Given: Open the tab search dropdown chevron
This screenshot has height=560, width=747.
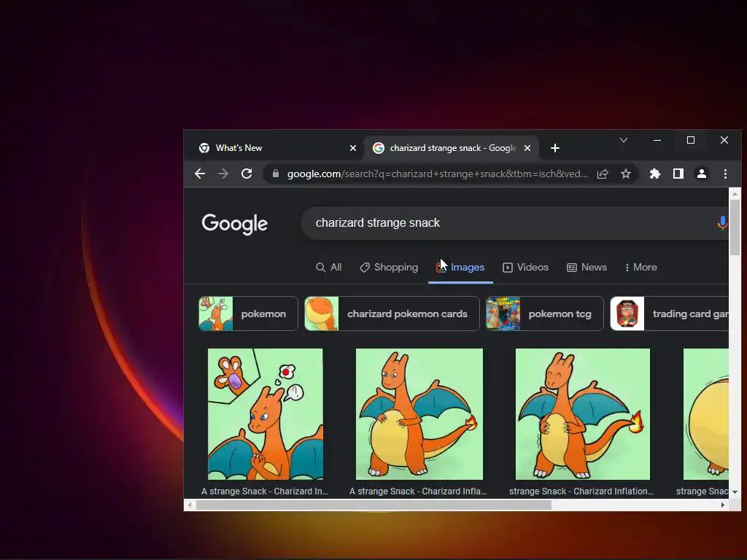Looking at the screenshot, I should tap(624, 140).
